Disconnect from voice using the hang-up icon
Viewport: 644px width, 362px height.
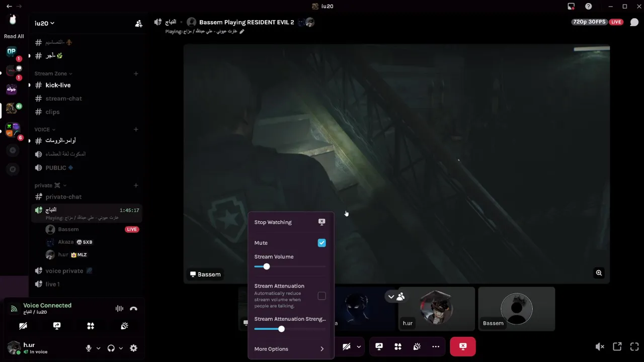coord(133,309)
